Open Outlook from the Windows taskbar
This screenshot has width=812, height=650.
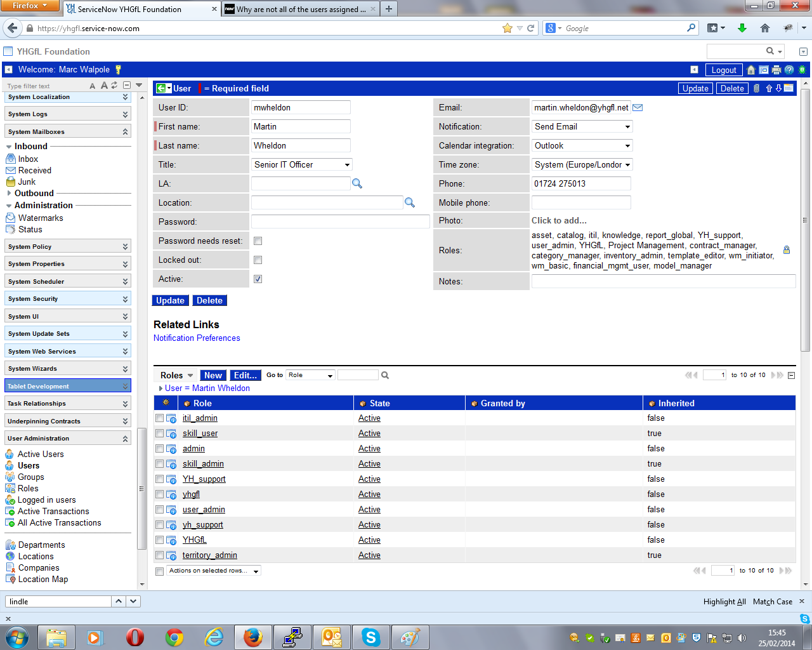pos(331,637)
